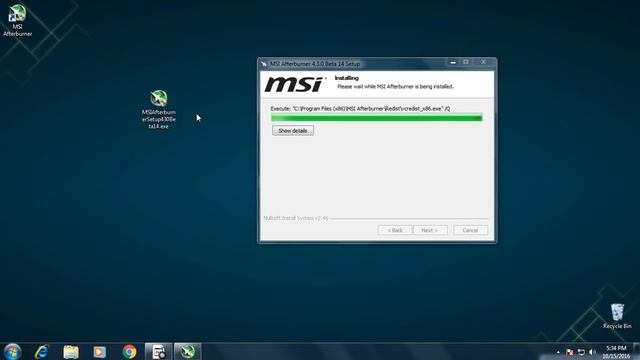Click the Nullsoft Install System text

pyautogui.click(x=296, y=218)
